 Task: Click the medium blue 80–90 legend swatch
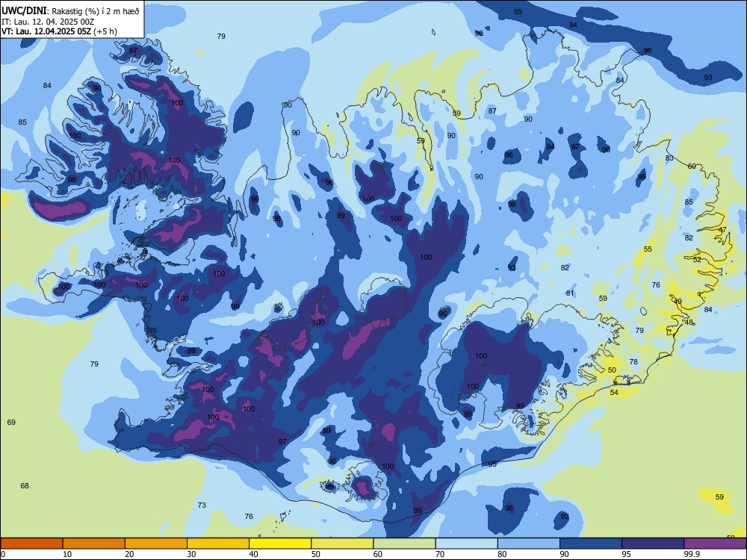tap(529, 544)
